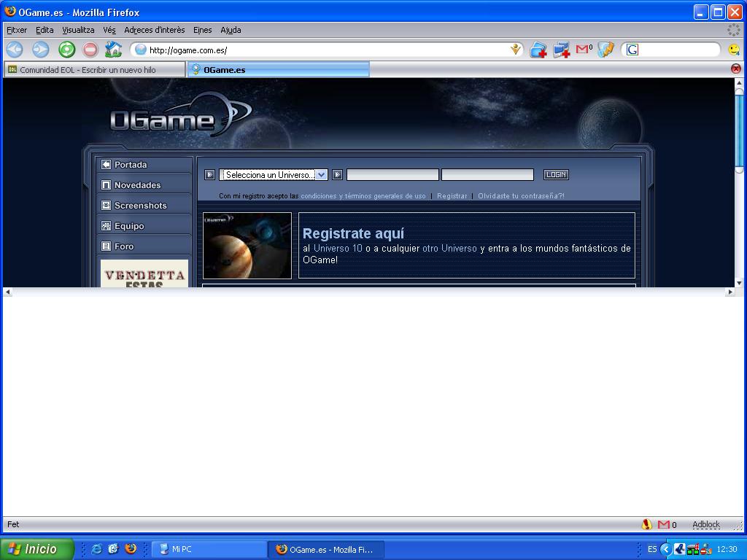
Task: Click the Registrate aquí heading
Action: coord(353,233)
